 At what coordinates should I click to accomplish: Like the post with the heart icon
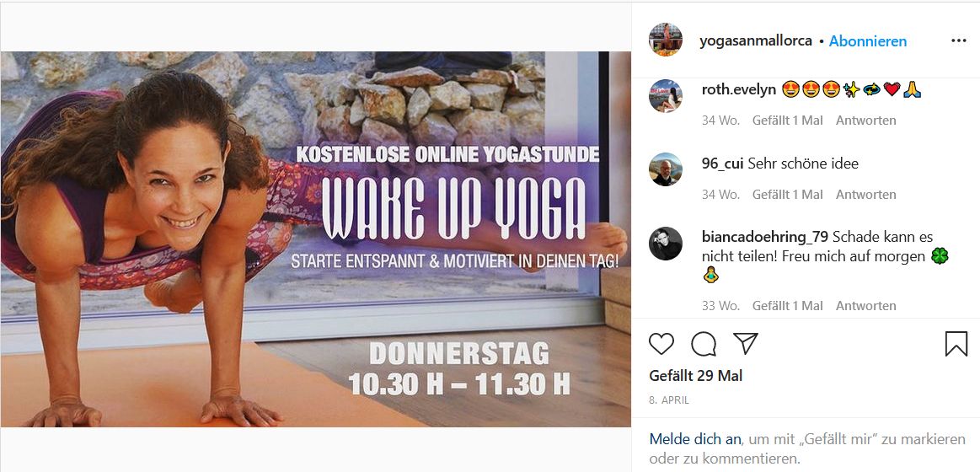pyautogui.click(x=661, y=344)
